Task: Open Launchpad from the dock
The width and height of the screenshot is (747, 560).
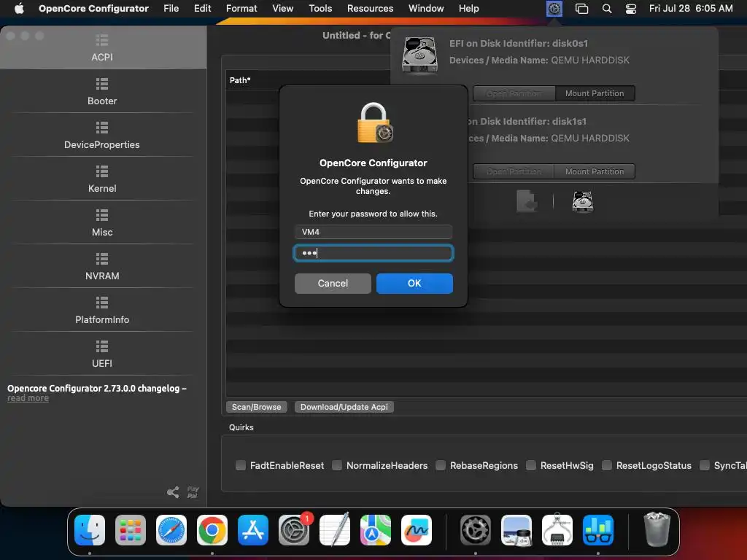Action: coord(131,529)
